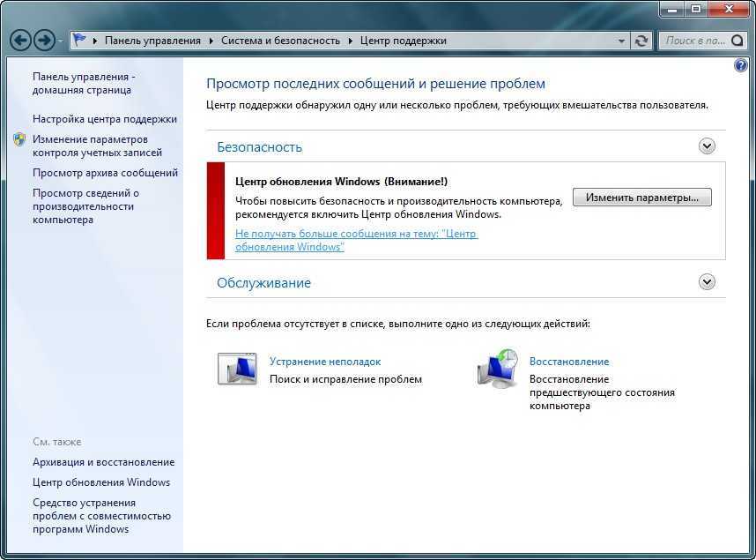The width and height of the screenshot is (756, 560).
Task: Open 'Восстановление' link
Action: coord(569,362)
